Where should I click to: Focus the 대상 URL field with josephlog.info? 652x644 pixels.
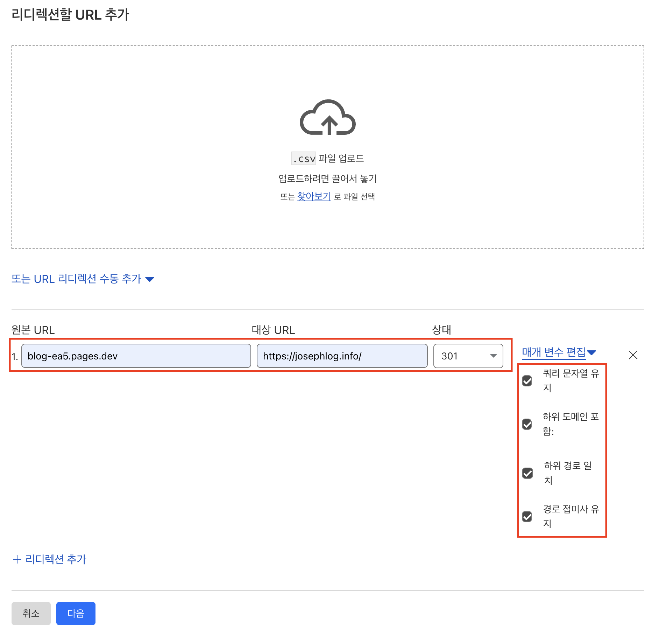[342, 356]
